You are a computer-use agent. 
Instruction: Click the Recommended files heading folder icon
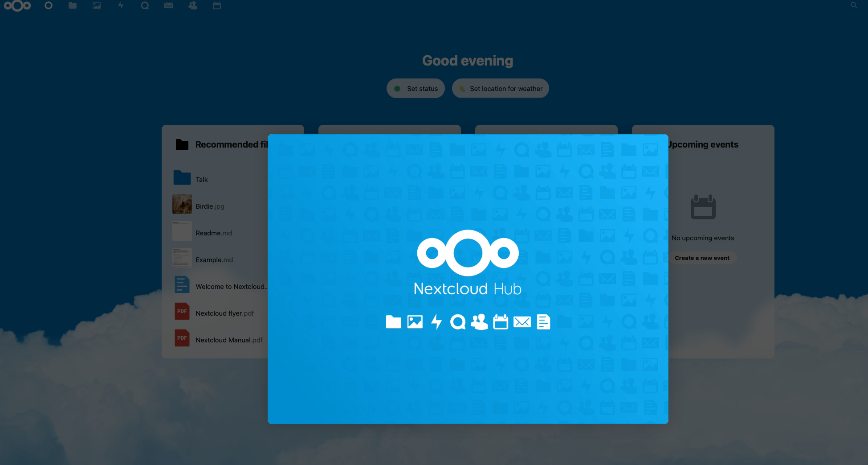pyautogui.click(x=182, y=144)
